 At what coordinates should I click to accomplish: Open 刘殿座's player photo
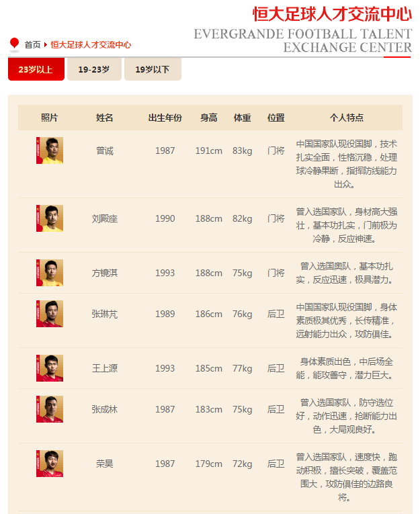click(x=50, y=218)
